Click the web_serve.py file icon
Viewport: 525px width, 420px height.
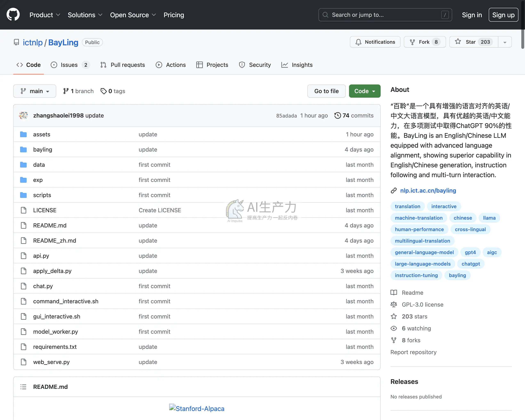click(23, 362)
